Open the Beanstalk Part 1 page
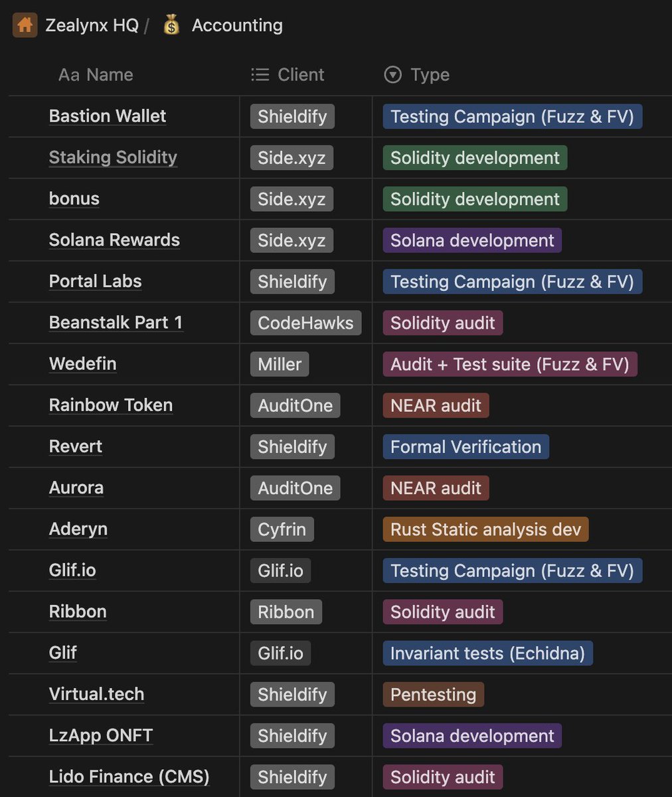 click(x=116, y=323)
